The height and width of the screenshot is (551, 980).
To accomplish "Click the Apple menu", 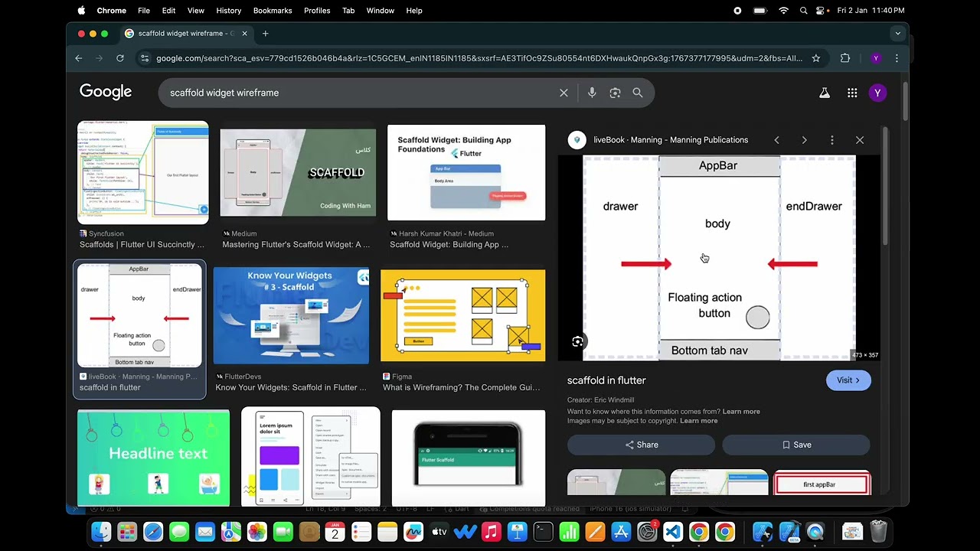I will [81, 11].
